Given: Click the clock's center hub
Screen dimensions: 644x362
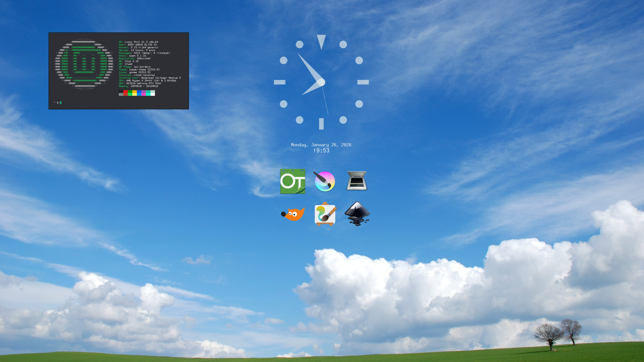Looking at the screenshot, I should 321,82.
